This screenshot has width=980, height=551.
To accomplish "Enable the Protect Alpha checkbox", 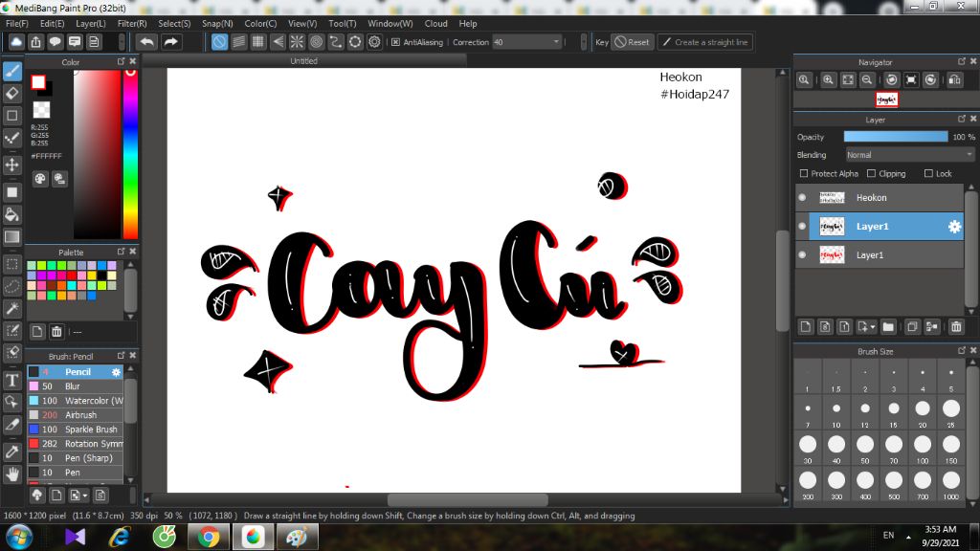I will click(x=804, y=174).
